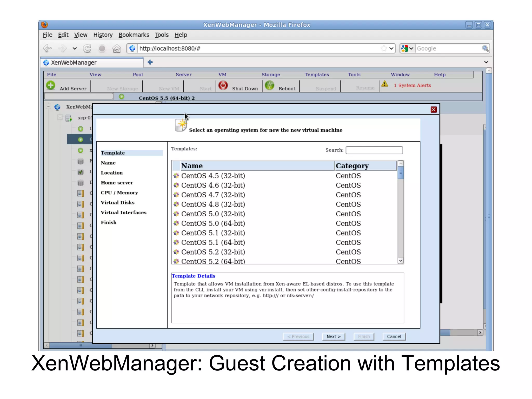
Task: Open the back/forward history dropdown
Action: click(x=75, y=48)
